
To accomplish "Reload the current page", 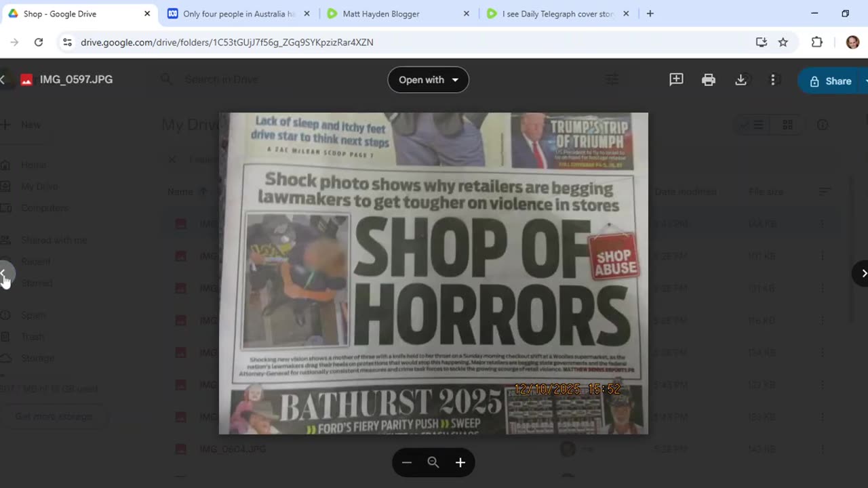I will pos(39,42).
